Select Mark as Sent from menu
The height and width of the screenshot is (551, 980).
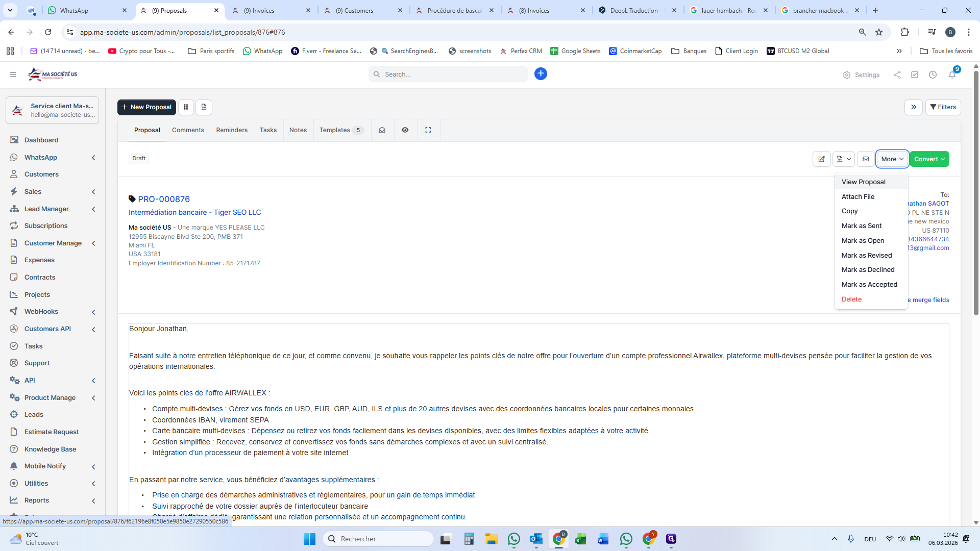pos(862,226)
